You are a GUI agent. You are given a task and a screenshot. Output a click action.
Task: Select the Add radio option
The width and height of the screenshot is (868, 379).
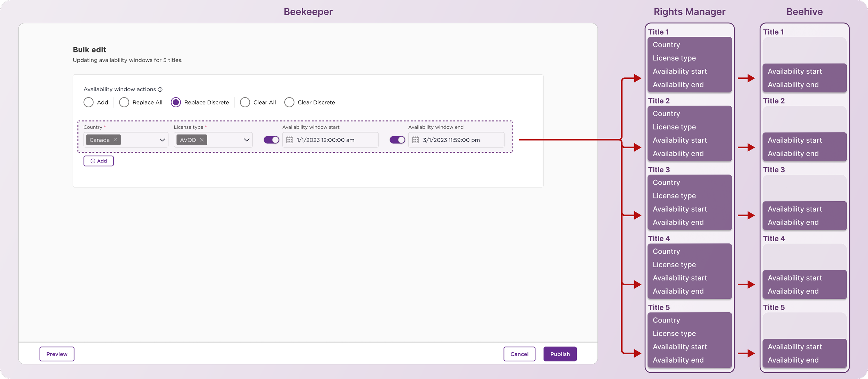click(89, 102)
